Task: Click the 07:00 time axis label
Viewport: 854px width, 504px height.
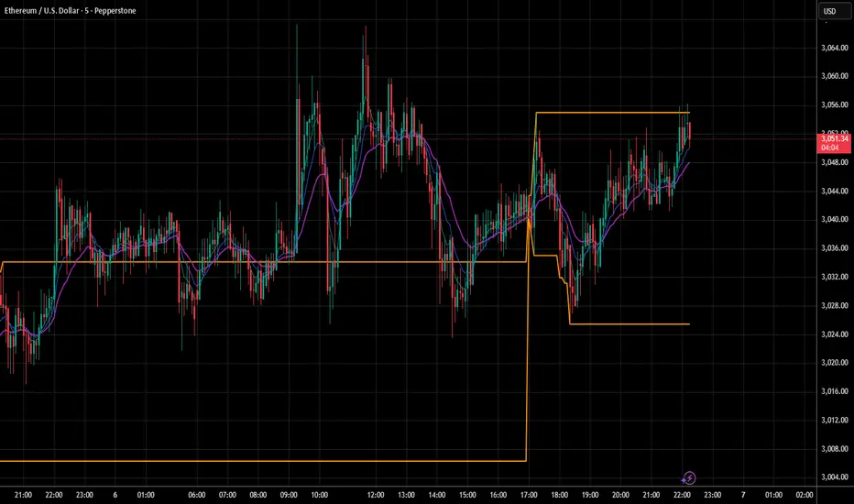Action: 227,495
